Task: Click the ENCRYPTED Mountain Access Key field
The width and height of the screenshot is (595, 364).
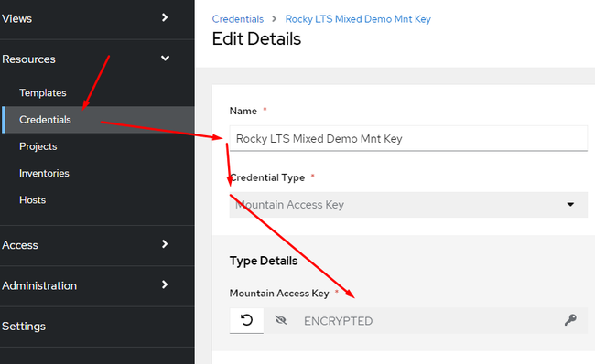Action: (x=425, y=321)
